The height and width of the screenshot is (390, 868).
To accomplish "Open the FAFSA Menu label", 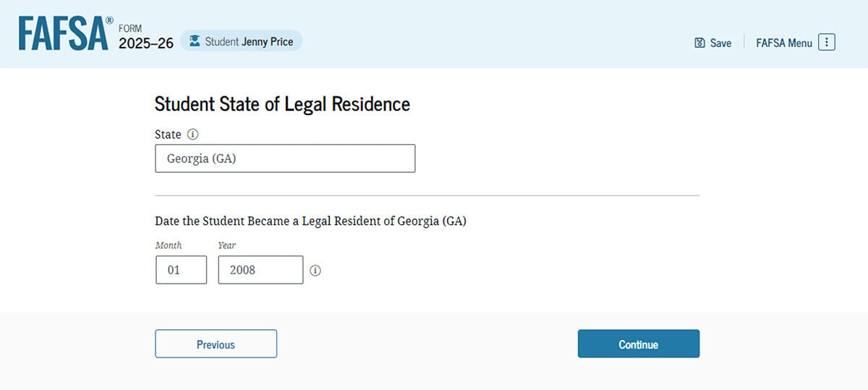I will point(784,43).
